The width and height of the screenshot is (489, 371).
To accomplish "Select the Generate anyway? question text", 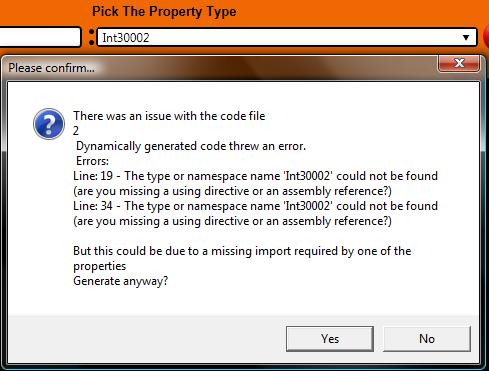I will (121, 281).
